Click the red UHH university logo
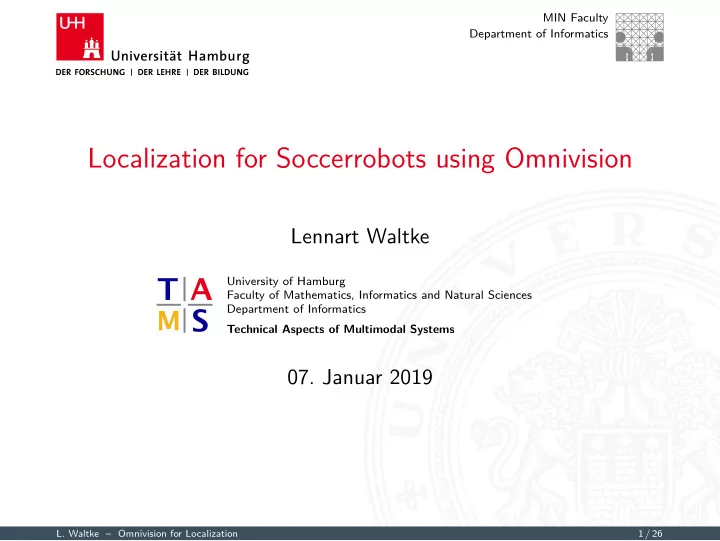The image size is (720, 541). 80,37
